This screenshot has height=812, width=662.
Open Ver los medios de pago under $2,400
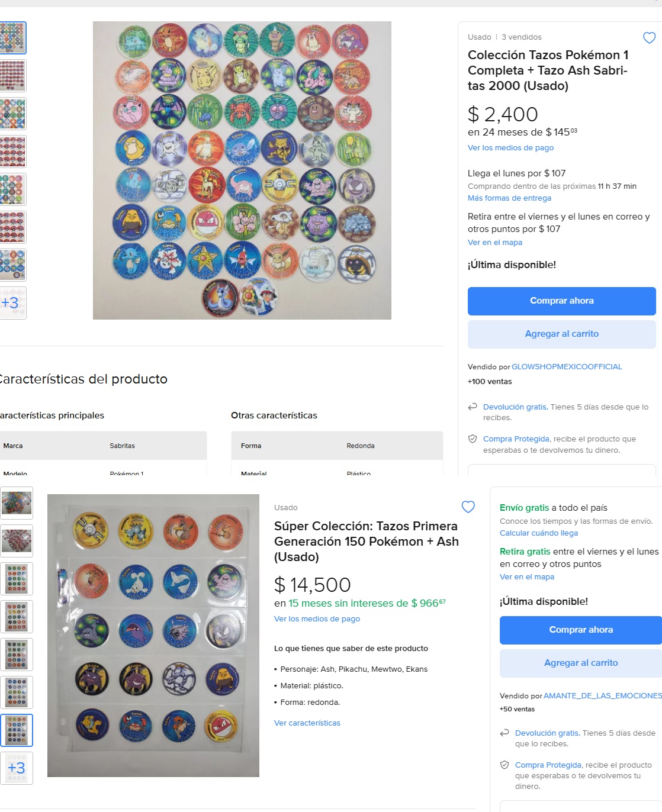tap(510, 148)
